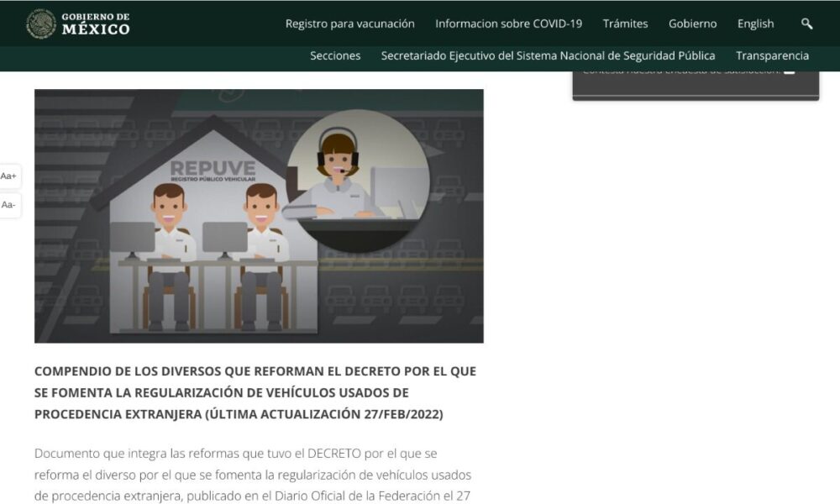The image size is (840, 504).
Task: Switch site language to English
Action: click(755, 24)
